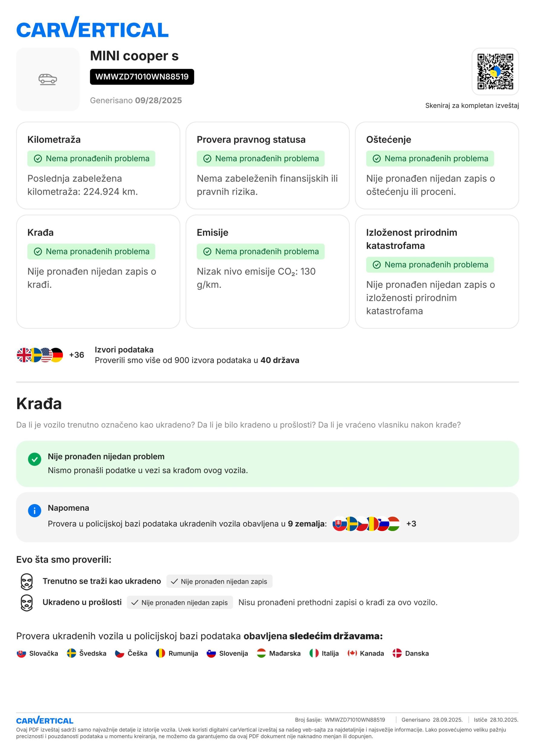Click the check badge next to 'Trenutno se traži kao ukradeno'
This screenshot has width=535, height=756.
pyautogui.click(x=219, y=581)
